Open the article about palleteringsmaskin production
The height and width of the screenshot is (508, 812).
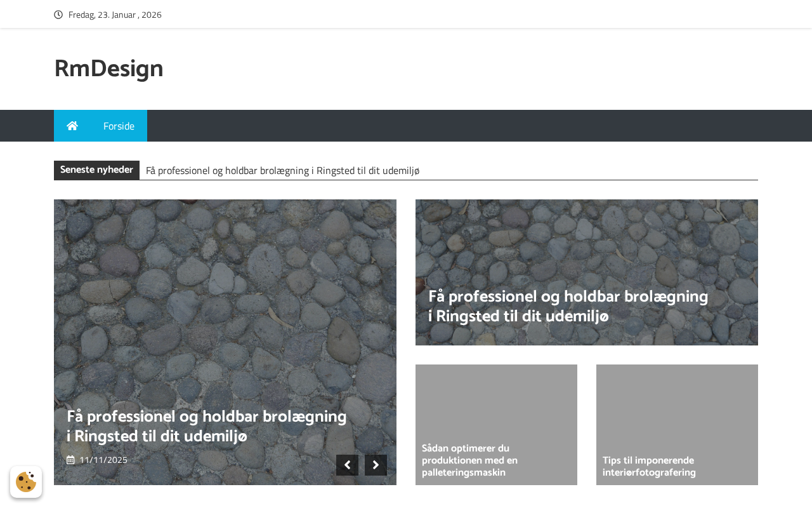[469, 460]
